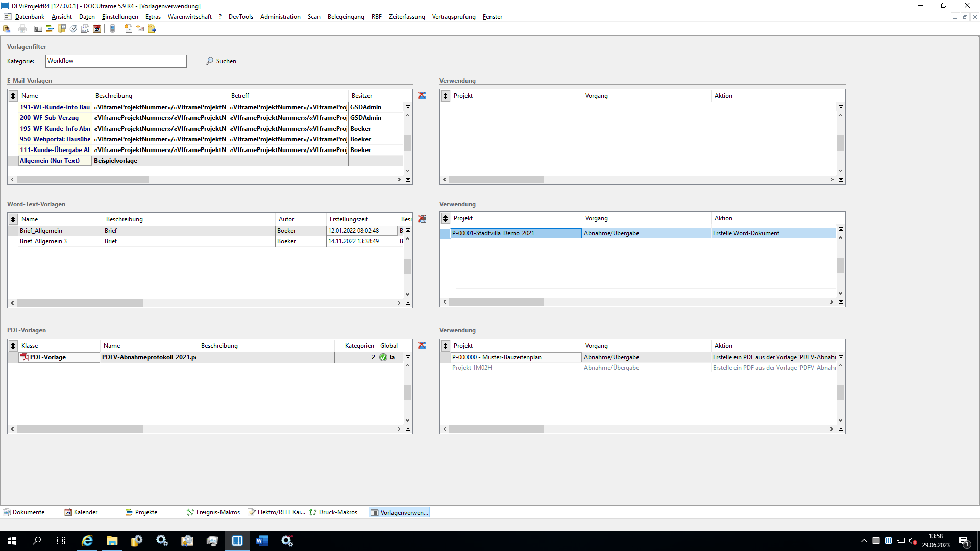Open the Datenbank menu
The image size is (980, 551).
click(x=30, y=17)
